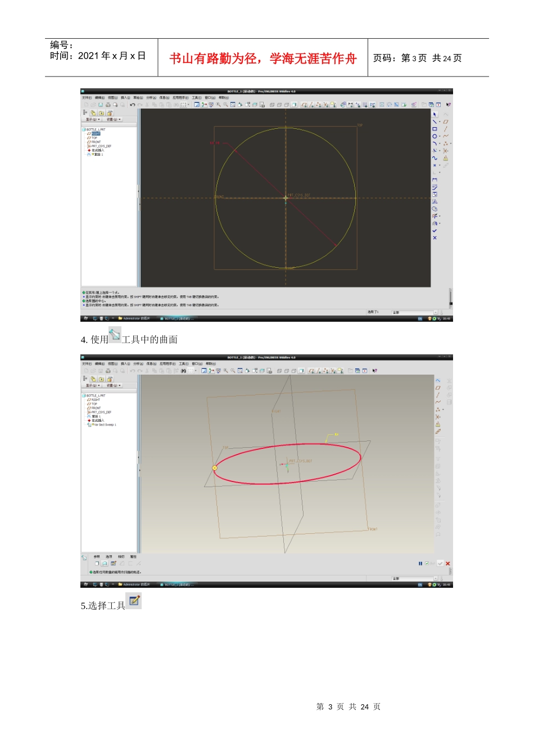Pick the spline tool in sketcher toolbar
534x756 pixels.
435,158
